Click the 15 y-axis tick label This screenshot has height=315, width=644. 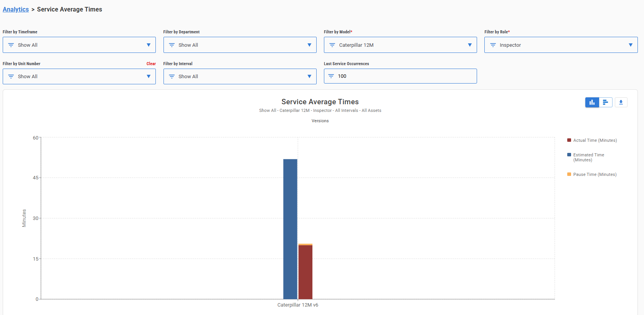pyautogui.click(x=36, y=259)
